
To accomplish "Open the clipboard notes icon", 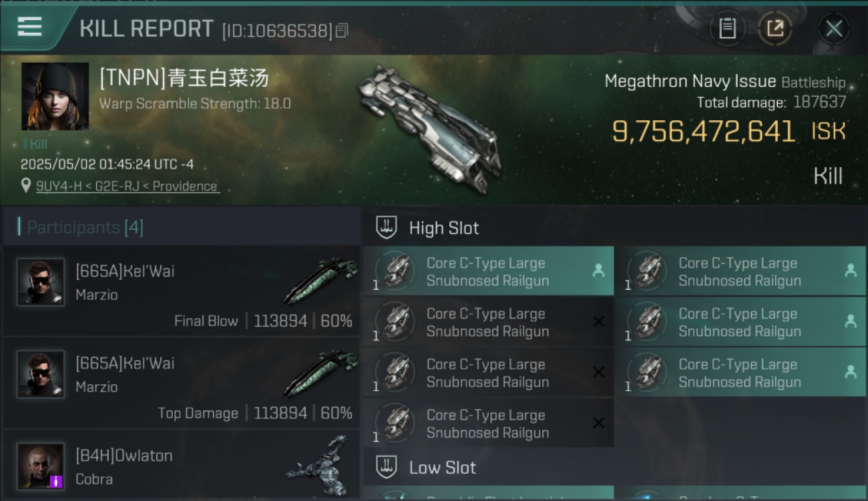I will point(727,28).
